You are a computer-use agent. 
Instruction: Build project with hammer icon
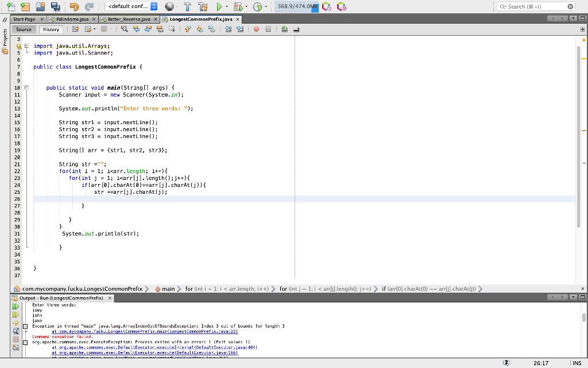coord(188,6)
